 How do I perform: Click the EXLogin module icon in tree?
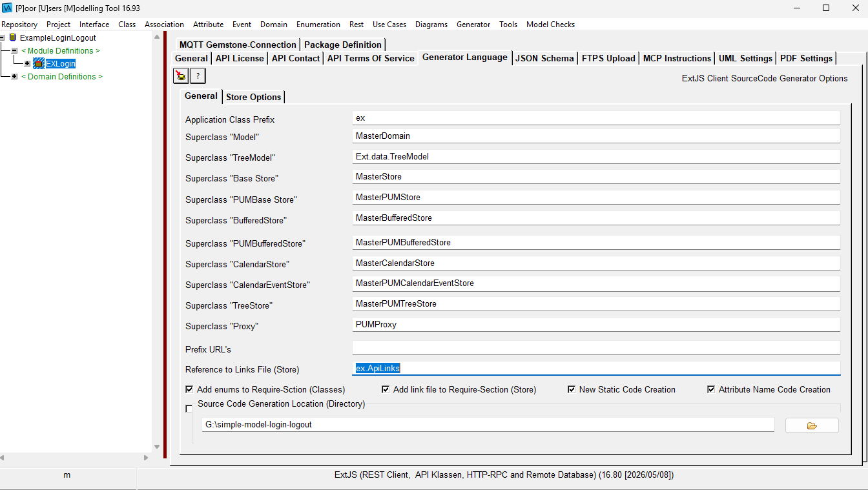click(39, 63)
